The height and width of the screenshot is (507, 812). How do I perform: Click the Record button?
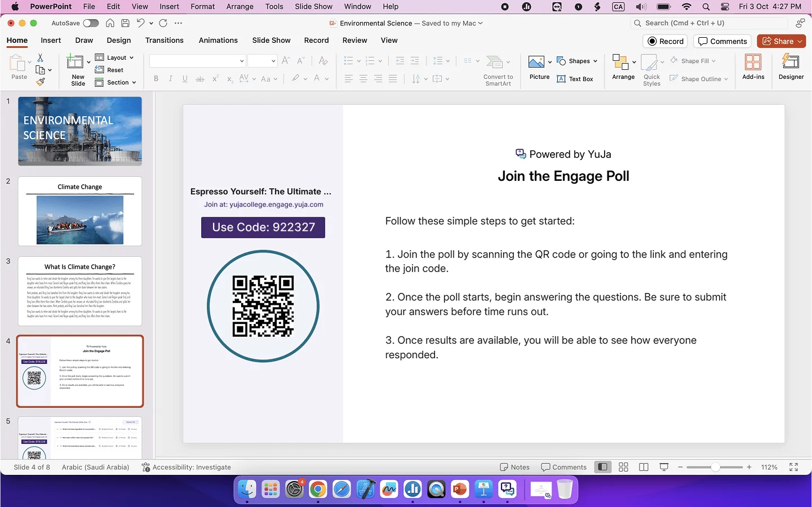(665, 41)
